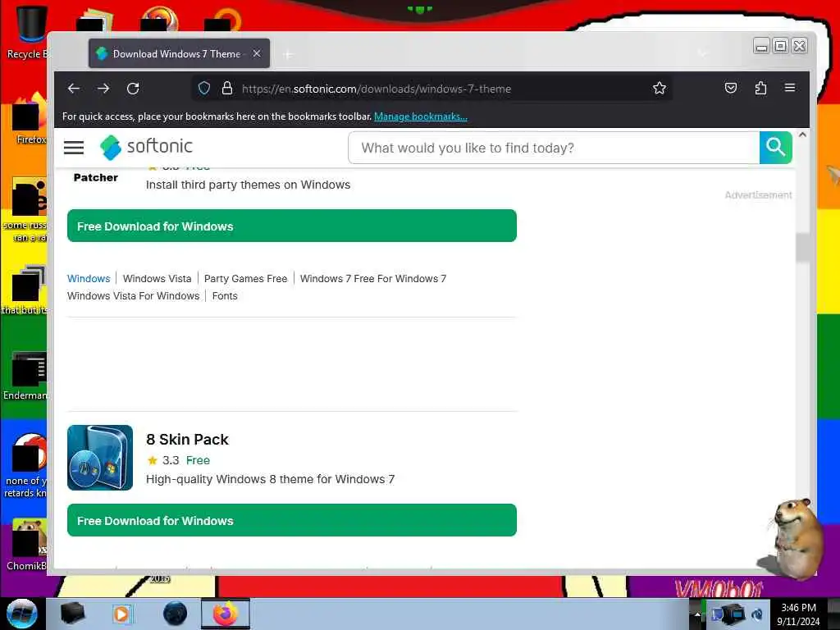
Task: Open the Fonts link
Action: pos(225,295)
